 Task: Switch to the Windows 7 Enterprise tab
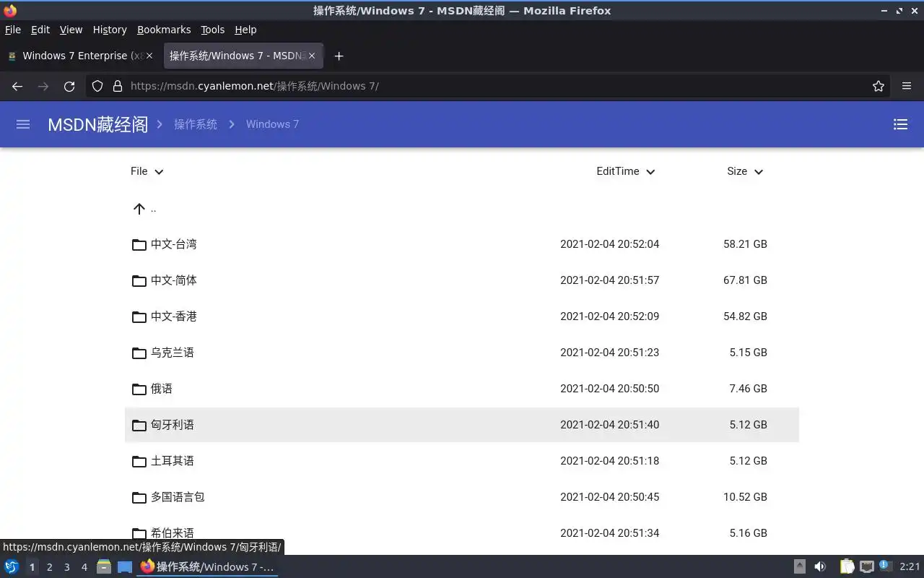(x=80, y=56)
